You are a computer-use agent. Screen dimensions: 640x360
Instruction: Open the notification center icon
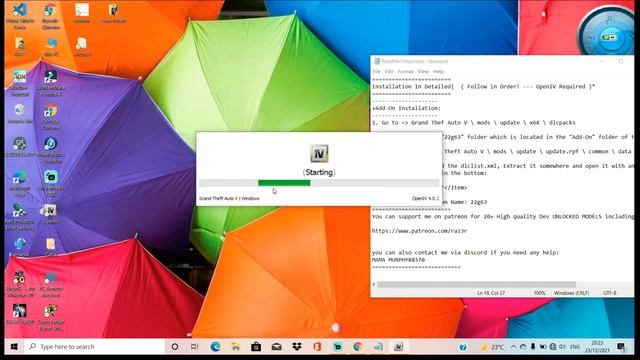[621, 347]
